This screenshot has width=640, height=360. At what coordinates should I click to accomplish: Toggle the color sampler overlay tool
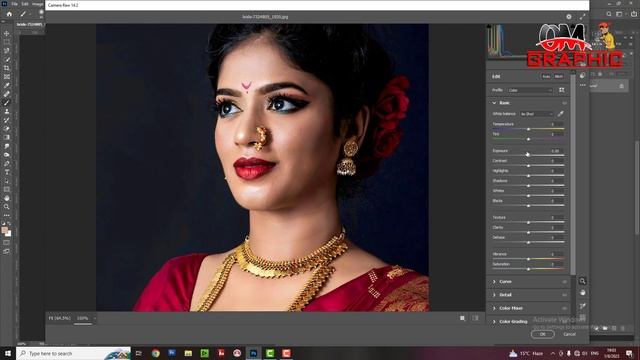point(582,306)
